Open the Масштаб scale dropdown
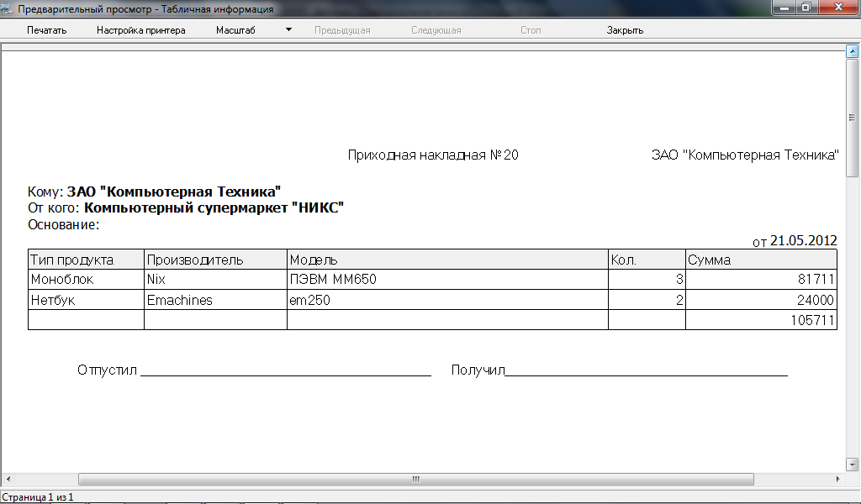The height and width of the screenshot is (504, 861). pyautogui.click(x=235, y=30)
